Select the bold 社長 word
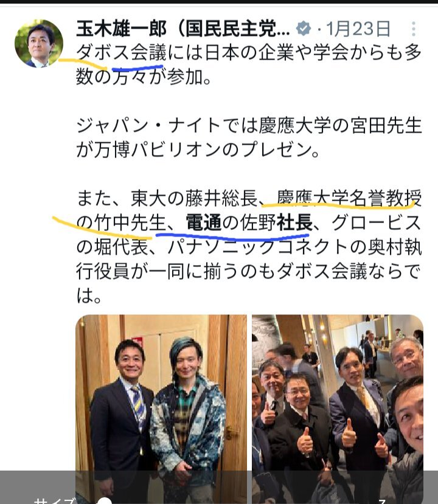The width and height of the screenshot is (438, 504). tap(294, 223)
